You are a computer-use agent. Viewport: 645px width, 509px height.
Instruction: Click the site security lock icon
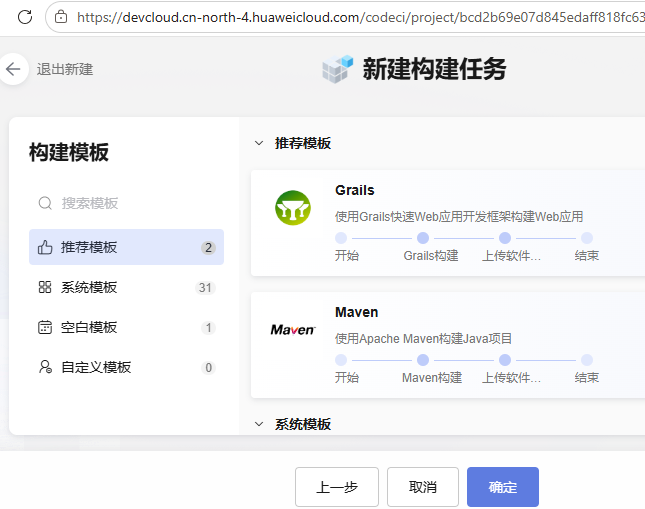click(x=61, y=17)
